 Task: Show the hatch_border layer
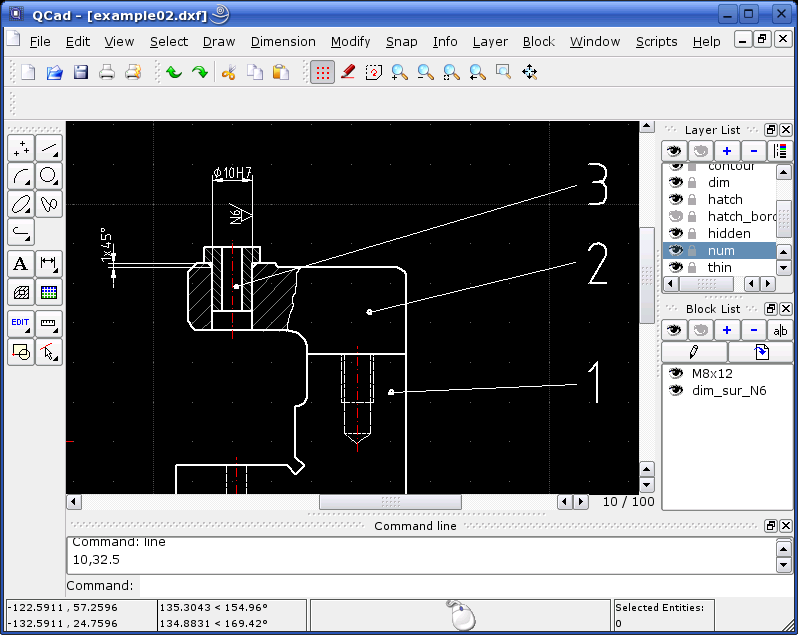(x=676, y=217)
